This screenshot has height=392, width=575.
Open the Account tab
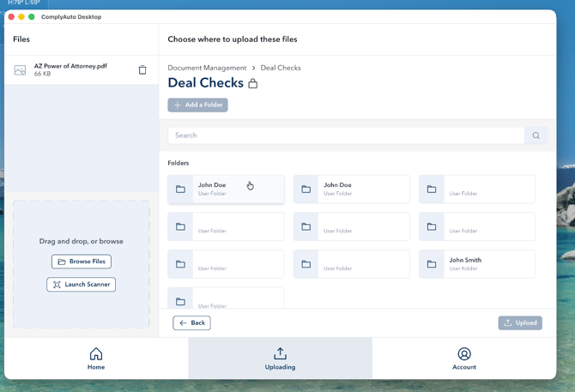463,359
